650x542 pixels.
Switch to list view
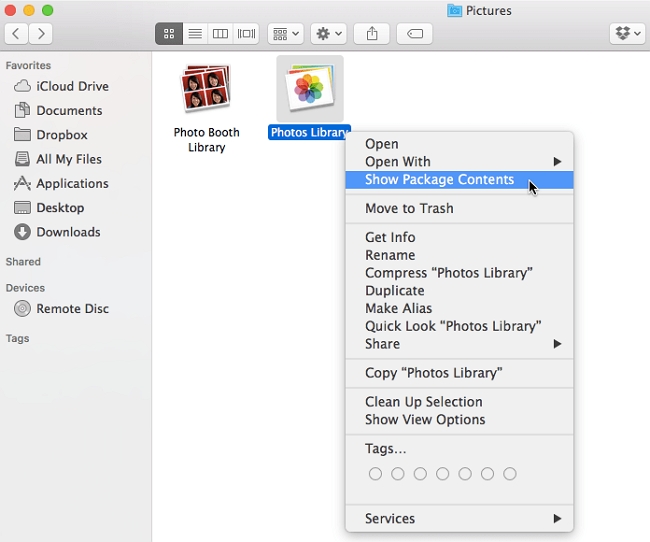tap(195, 34)
